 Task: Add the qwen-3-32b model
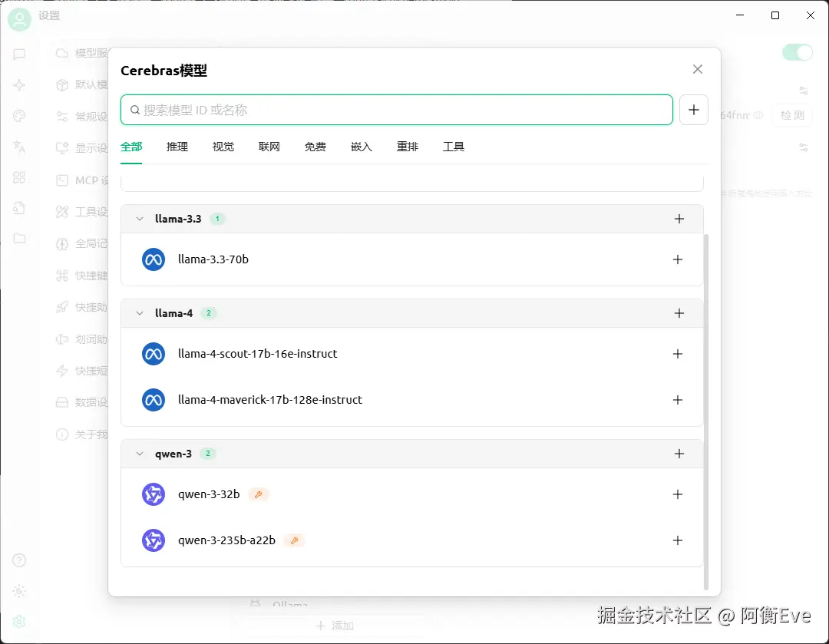(678, 494)
